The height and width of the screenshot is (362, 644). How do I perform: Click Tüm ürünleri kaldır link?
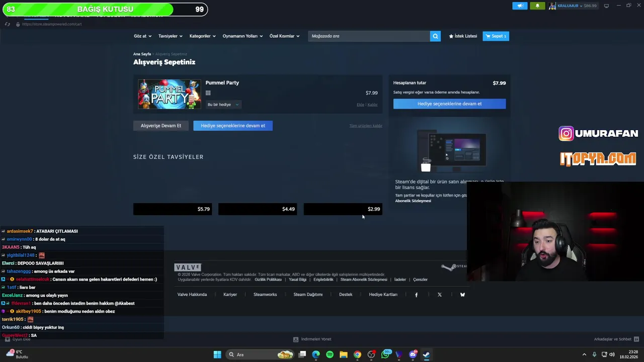tap(366, 126)
